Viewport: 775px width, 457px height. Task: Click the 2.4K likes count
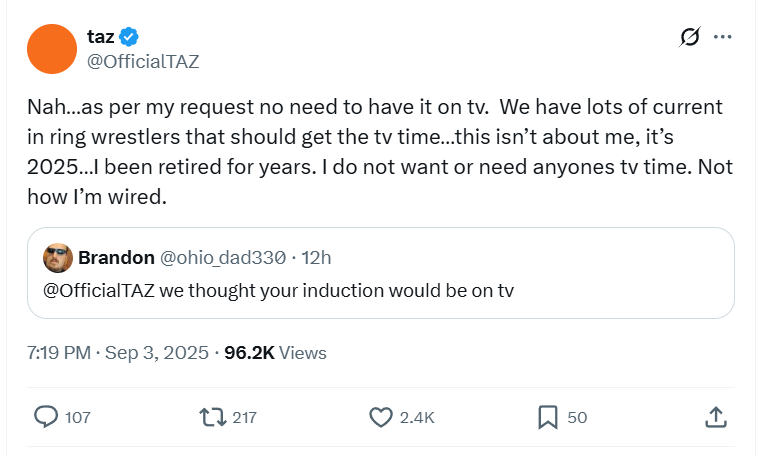point(416,417)
